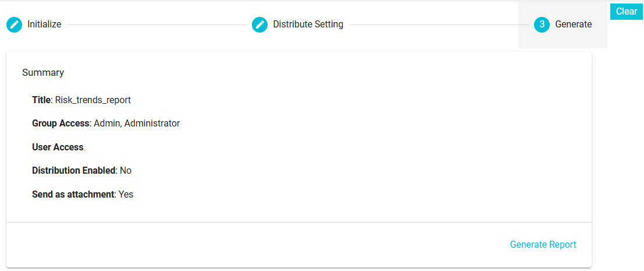Viewport: 644px width, 271px height.
Task: Select the Risk_trends_report title value
Action: (93, 100)
